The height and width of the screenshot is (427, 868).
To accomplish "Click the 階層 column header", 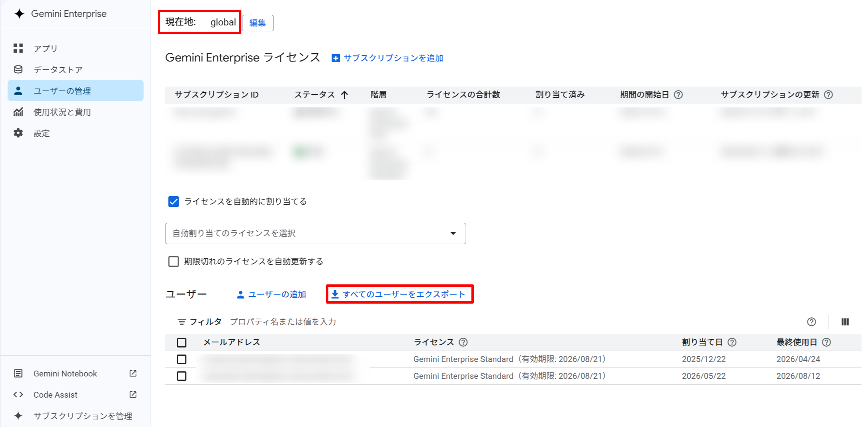I will click(x=379, y=95).
